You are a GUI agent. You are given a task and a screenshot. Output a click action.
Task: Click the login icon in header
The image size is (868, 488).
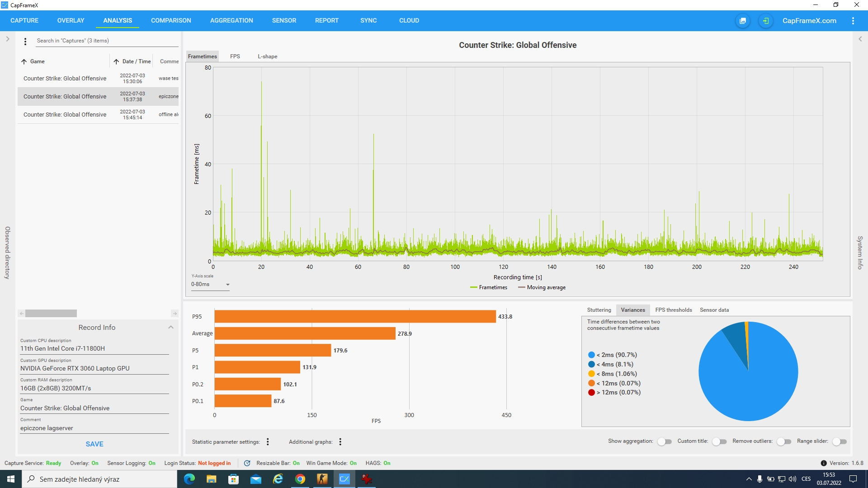click(x=766, y=21)
